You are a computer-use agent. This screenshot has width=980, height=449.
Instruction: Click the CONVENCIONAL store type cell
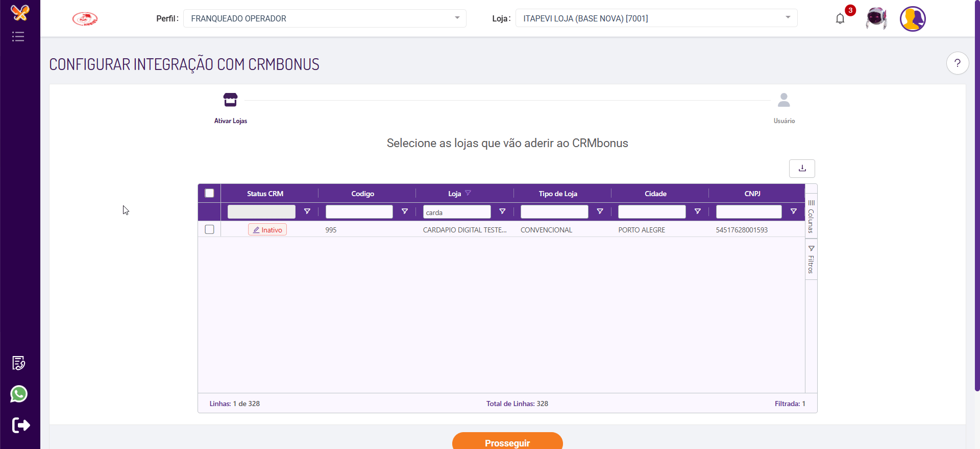point(546,230)
